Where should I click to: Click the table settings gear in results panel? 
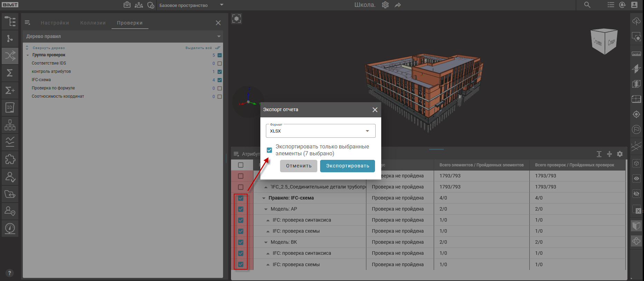tap(620, 154)
